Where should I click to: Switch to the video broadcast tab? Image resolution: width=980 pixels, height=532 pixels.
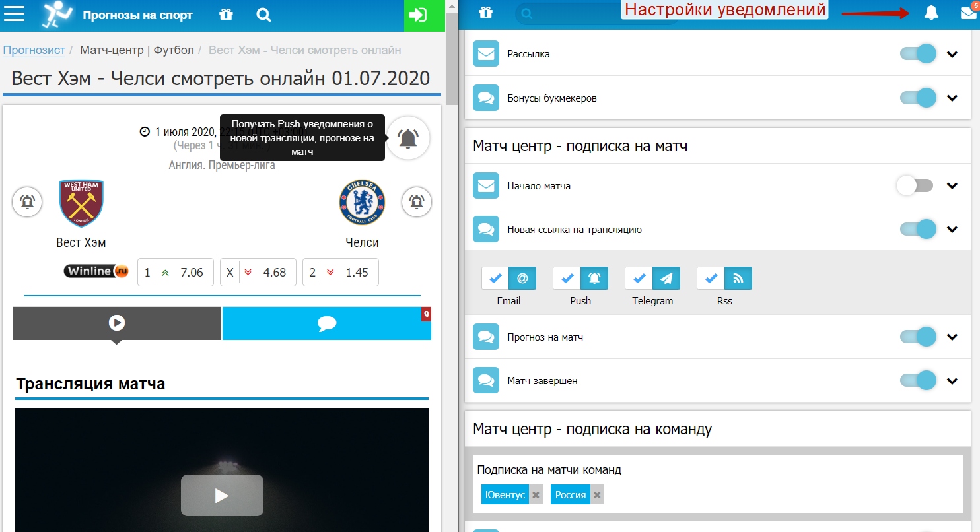click(117, 323)
